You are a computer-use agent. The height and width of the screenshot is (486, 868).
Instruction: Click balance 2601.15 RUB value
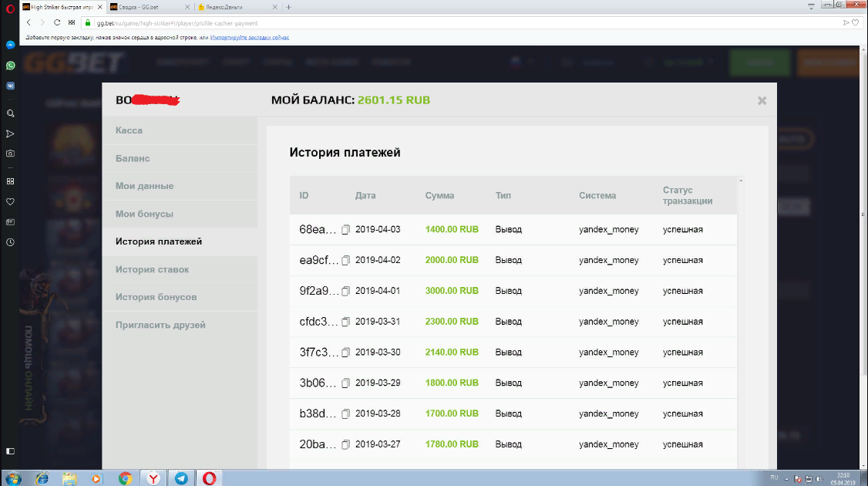tap(394, 100)
